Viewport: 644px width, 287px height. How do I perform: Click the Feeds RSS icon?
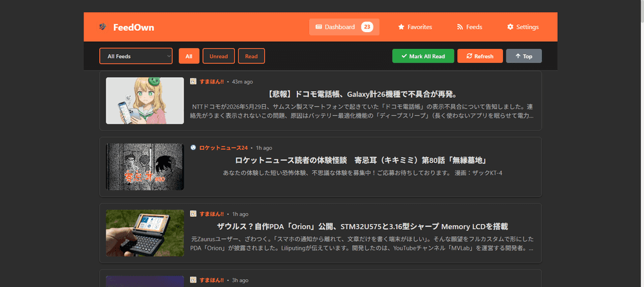[x=460, y=27]
